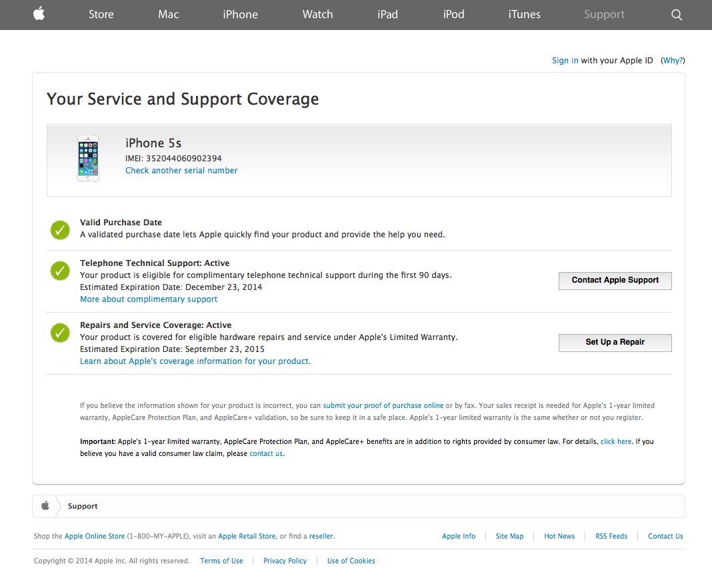The width and height of the screenshot is (712, 588).
Task: Open Learn about Apple's coverage information link
Action: coord(195,361)
